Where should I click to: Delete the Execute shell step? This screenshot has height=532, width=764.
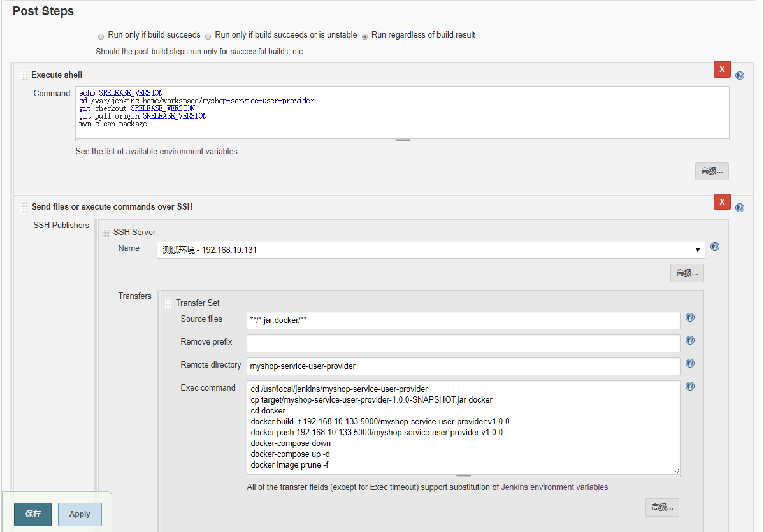click(x=722, y=69)
